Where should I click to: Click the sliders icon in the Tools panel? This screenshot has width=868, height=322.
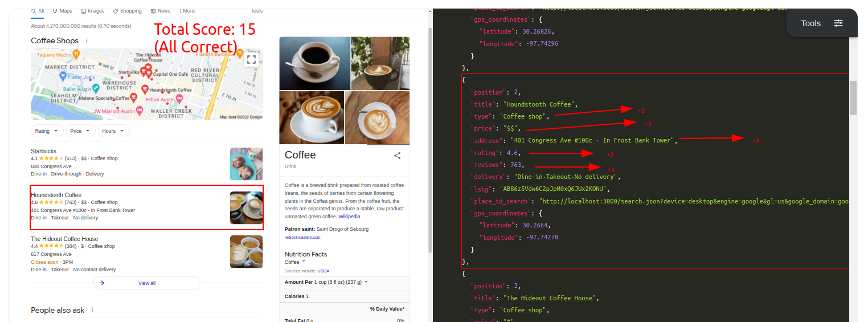[x=838, y=23]
